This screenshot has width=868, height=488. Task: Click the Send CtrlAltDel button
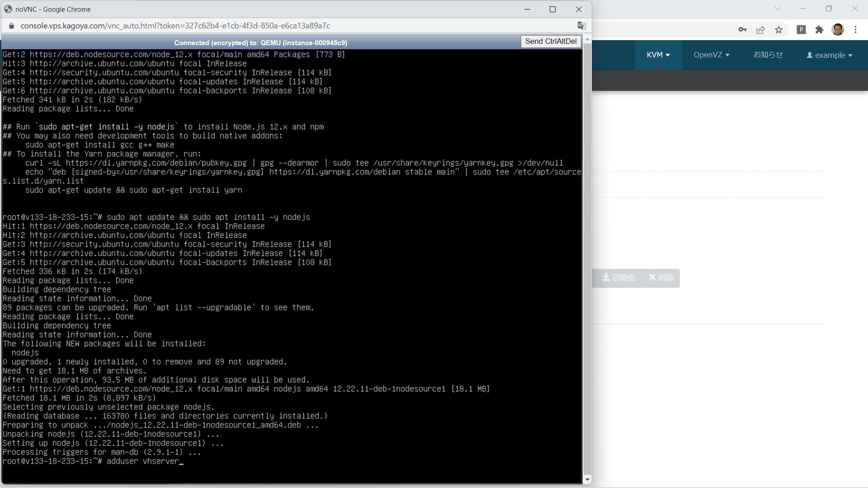tap(550, 42)
